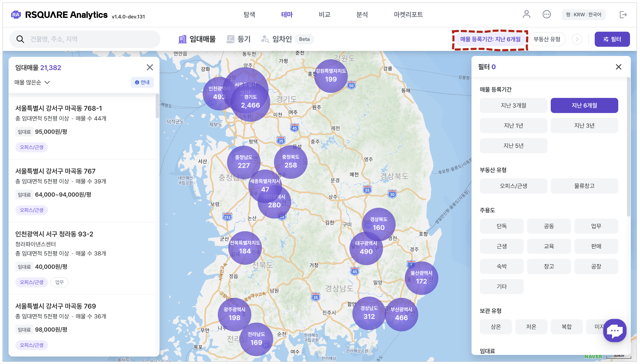Click the filter chips next arrow
The height and width of the screenshot is (364, 640).
(x=577, y=39)
